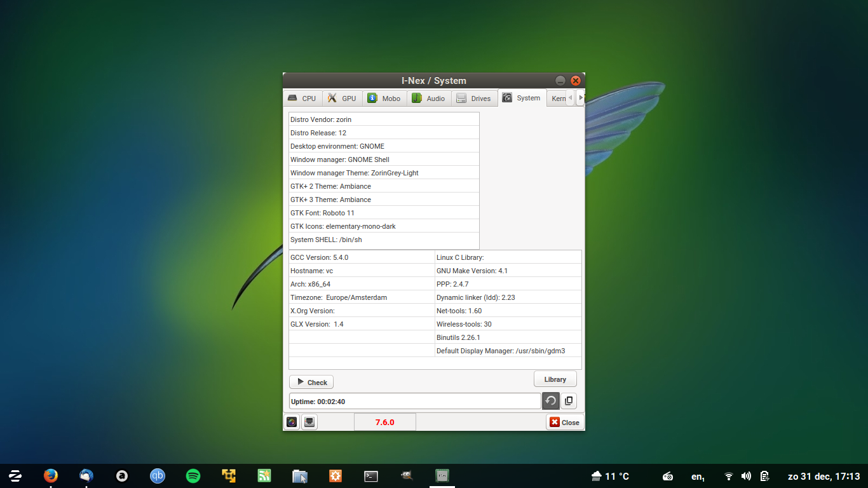Viewport: 868px width, 488px height.
Task: Switch to the CPU tab
Action: 302,98
